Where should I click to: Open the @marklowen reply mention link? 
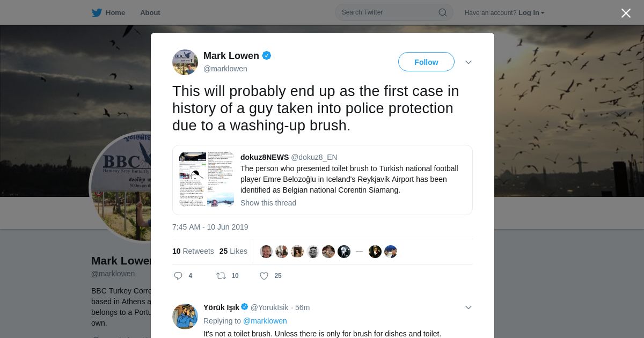pyautogui.click(x=265, y=321)
